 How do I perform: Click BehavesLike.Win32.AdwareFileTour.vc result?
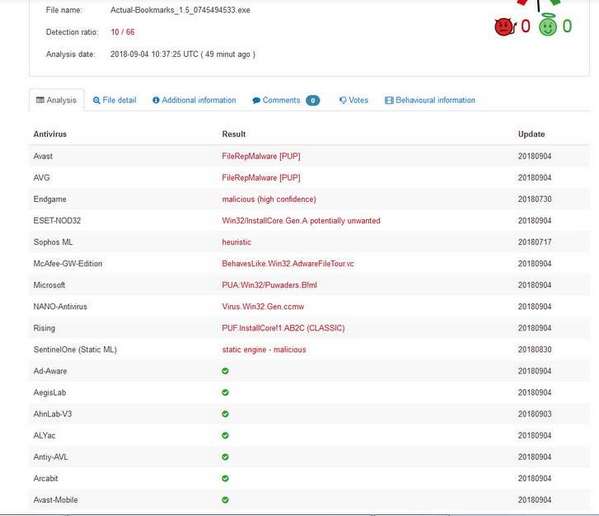(288, 264)
